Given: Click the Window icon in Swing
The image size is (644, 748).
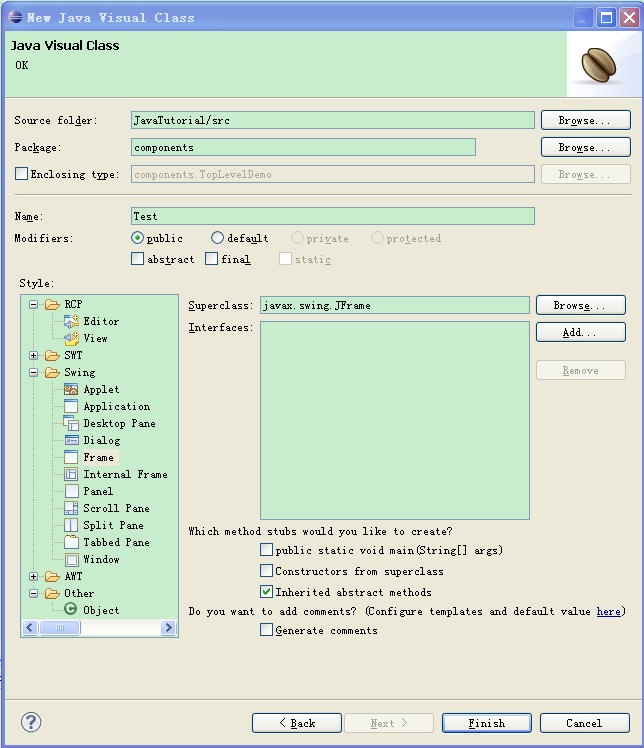Looking at the screenshot, I should click(71, 560).
